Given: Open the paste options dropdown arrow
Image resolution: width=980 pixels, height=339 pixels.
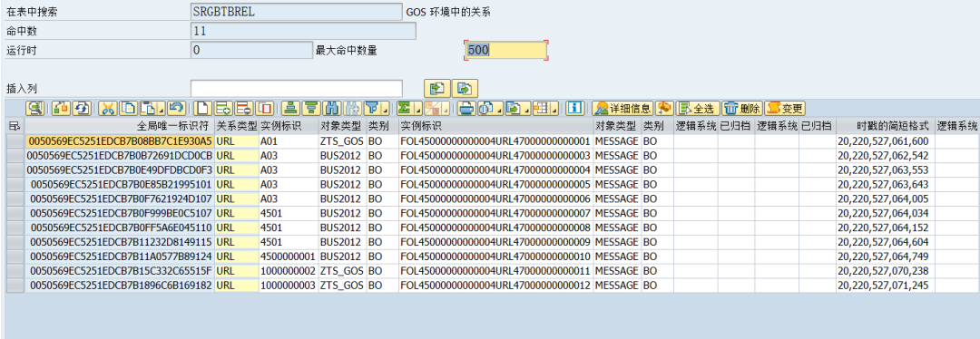Looking at the screenshot, I should (162, 110).
